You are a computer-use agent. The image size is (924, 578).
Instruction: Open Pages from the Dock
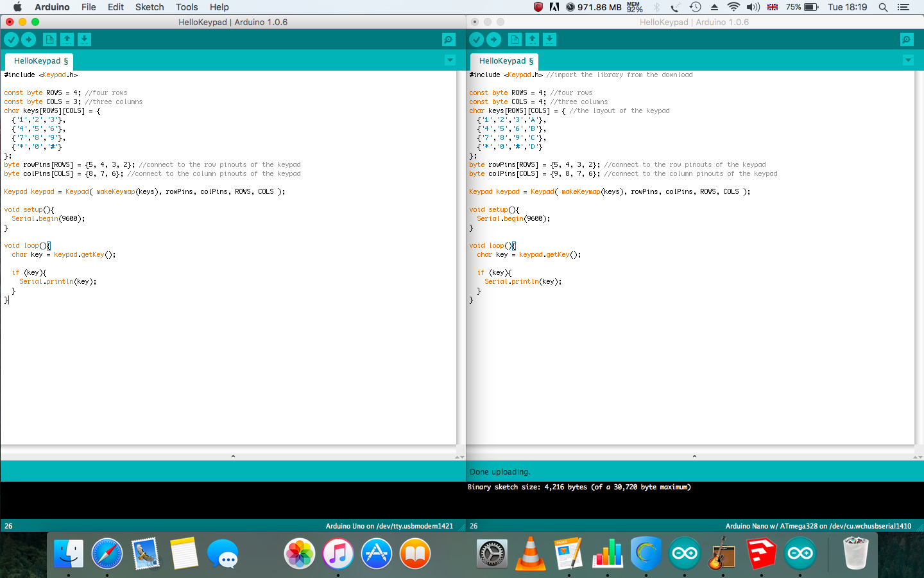[569, 554]
